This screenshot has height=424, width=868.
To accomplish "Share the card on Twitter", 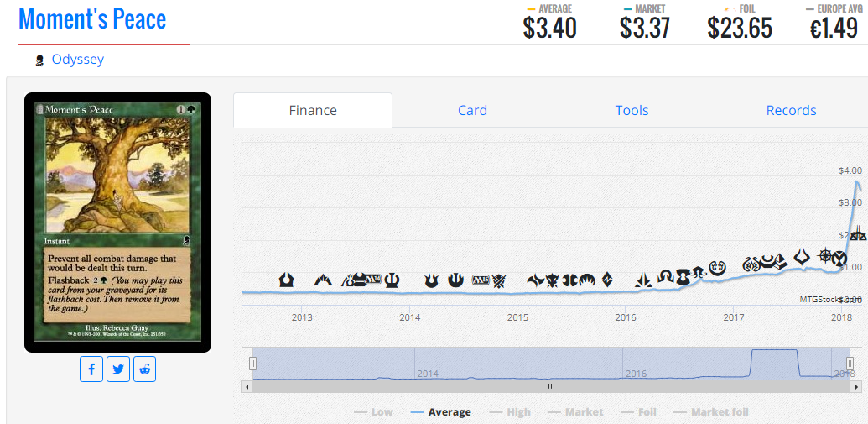I will coord(118,369).
